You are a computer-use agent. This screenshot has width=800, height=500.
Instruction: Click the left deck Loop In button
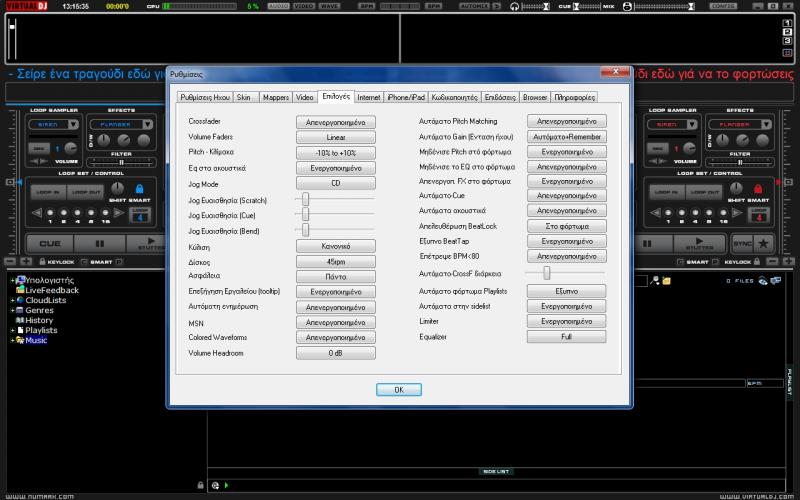click(48, 192)
